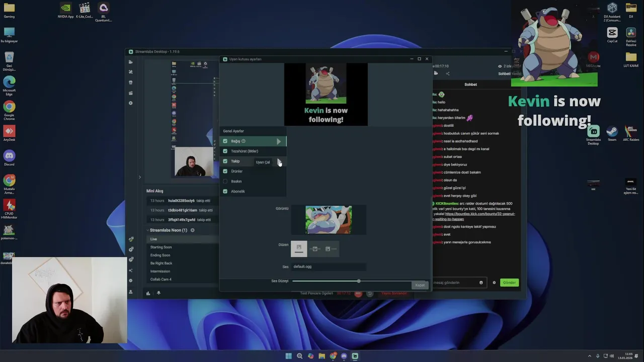Open chat settings gear icon
This screenshot has width=644, height=362.
pyautogui.click(x=494, y=283)
